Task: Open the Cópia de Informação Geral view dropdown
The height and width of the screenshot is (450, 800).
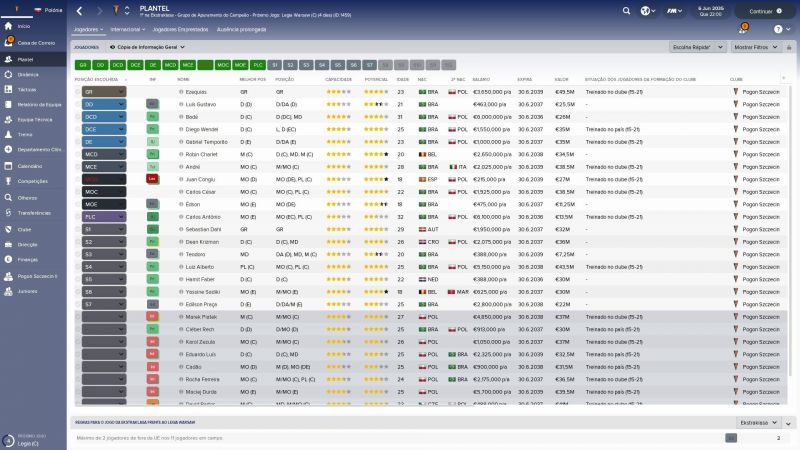Action: click(146, 47)
